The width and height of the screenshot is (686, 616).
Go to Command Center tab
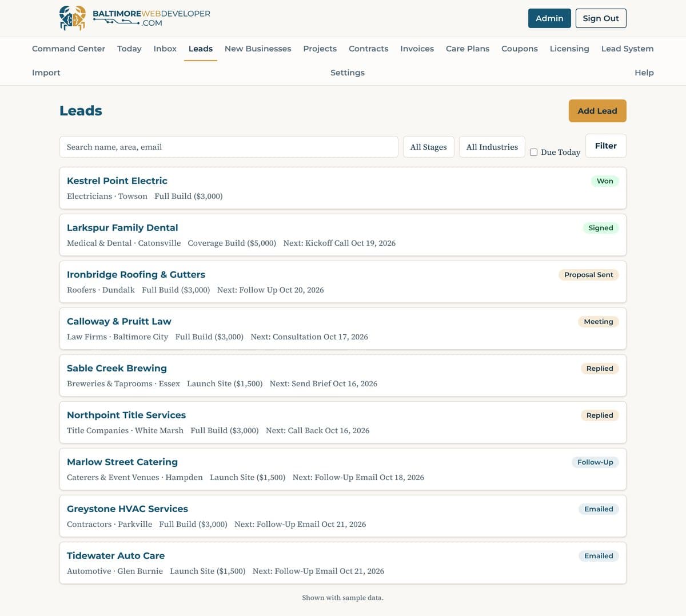coord(69,49)
